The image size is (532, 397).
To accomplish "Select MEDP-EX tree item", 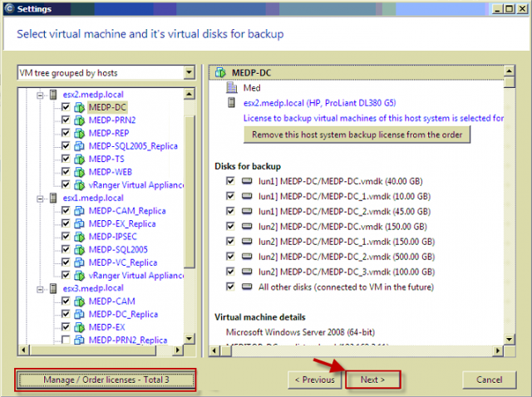I will pyautogui.click(x=107, y=327).
